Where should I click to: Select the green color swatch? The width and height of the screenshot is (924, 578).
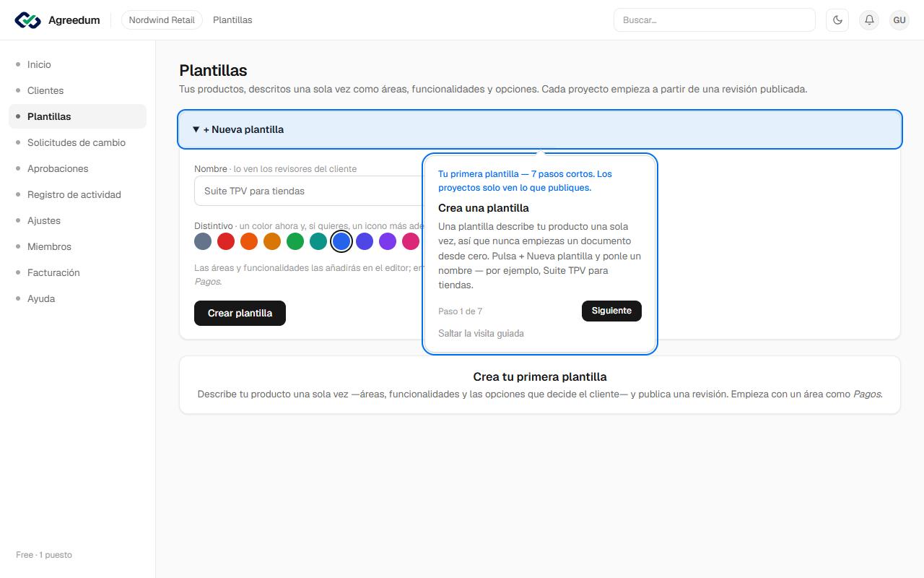coord(295,241)
